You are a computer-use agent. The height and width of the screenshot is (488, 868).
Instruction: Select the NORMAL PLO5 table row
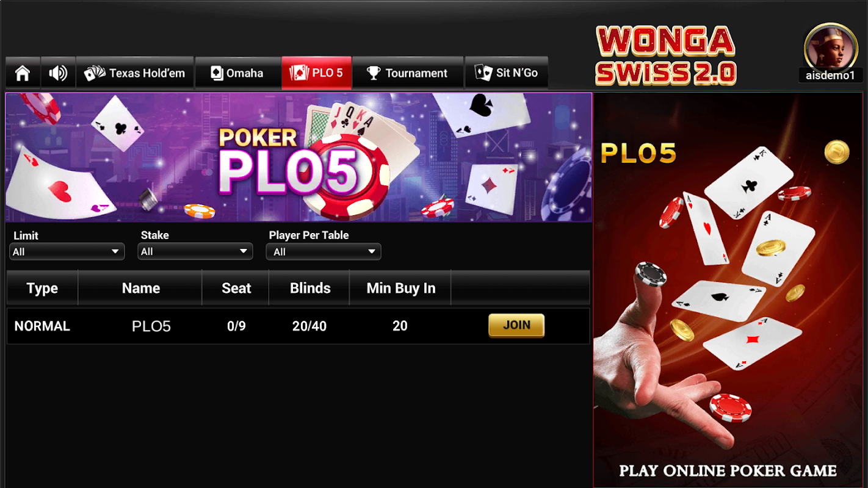(x=298, y=326)
